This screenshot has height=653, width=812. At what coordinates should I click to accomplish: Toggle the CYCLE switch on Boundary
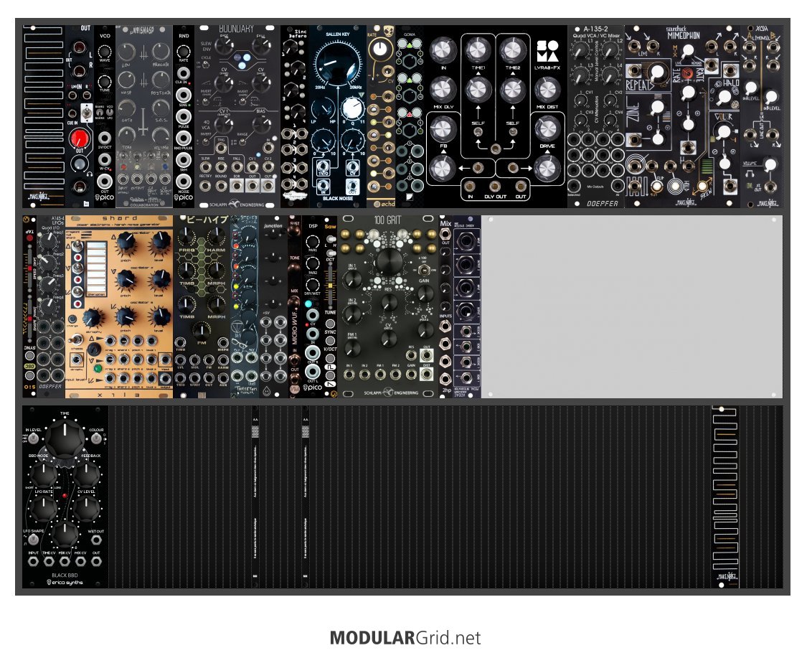tap(206, 65)
